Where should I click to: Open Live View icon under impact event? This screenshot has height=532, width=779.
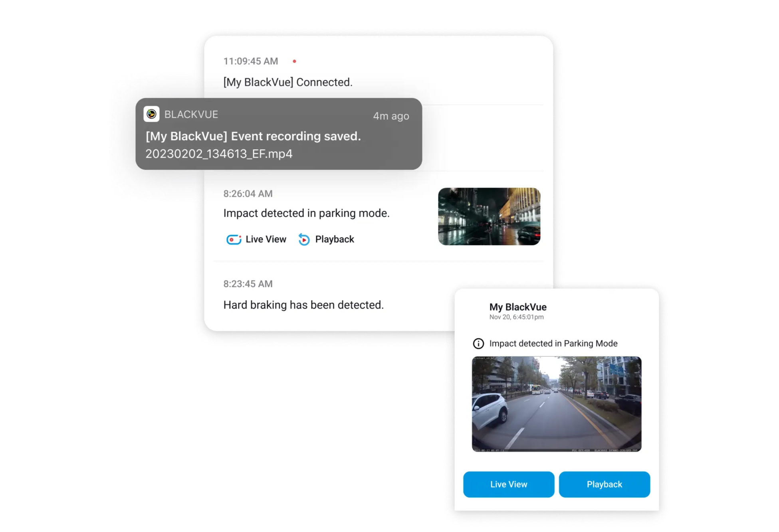pyautogui.click(x=234, y=239)
